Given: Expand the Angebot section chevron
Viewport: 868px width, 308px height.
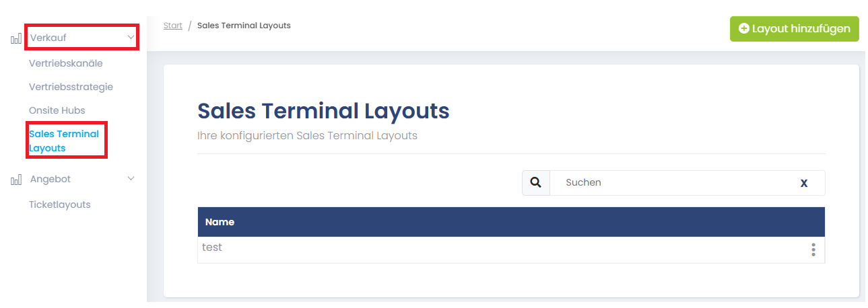Looking at the screenshot, I should [131, 179].
